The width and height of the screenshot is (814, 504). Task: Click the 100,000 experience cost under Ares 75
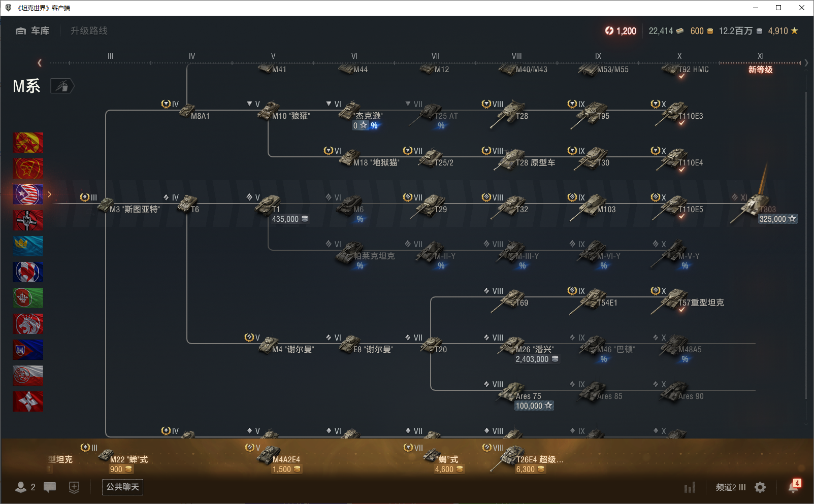pos(534,406)
